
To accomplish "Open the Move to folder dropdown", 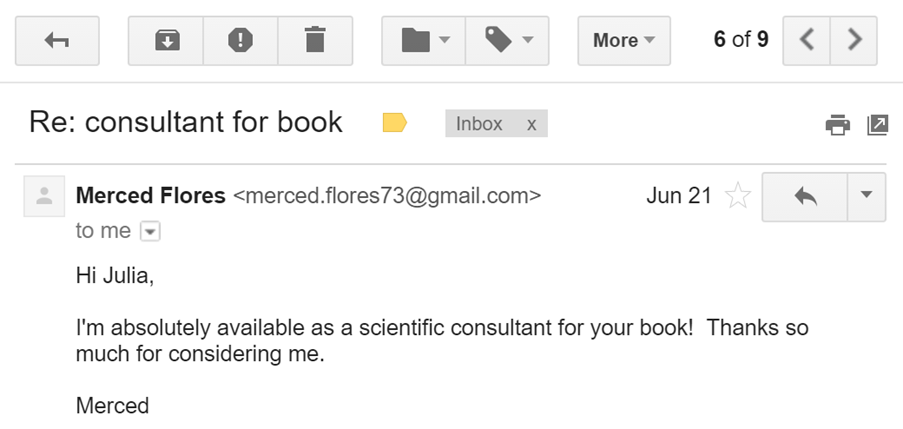I will tap(424, 40).
